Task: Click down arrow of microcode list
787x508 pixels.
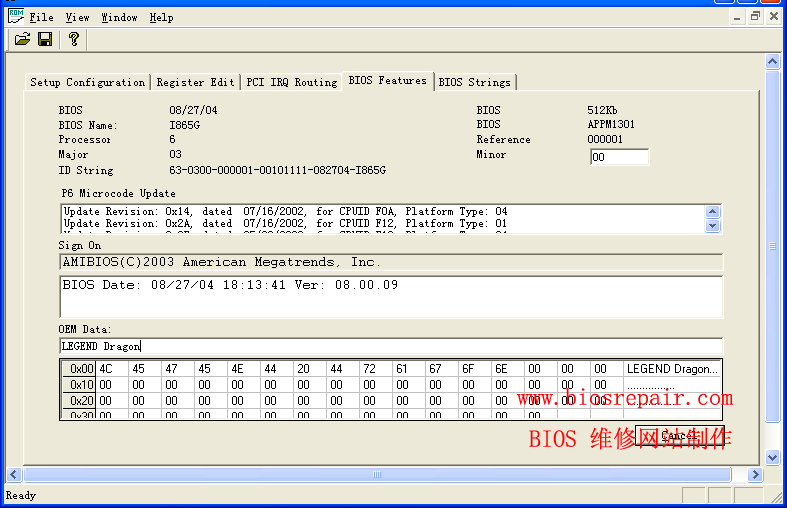Action: pos(712,225)
